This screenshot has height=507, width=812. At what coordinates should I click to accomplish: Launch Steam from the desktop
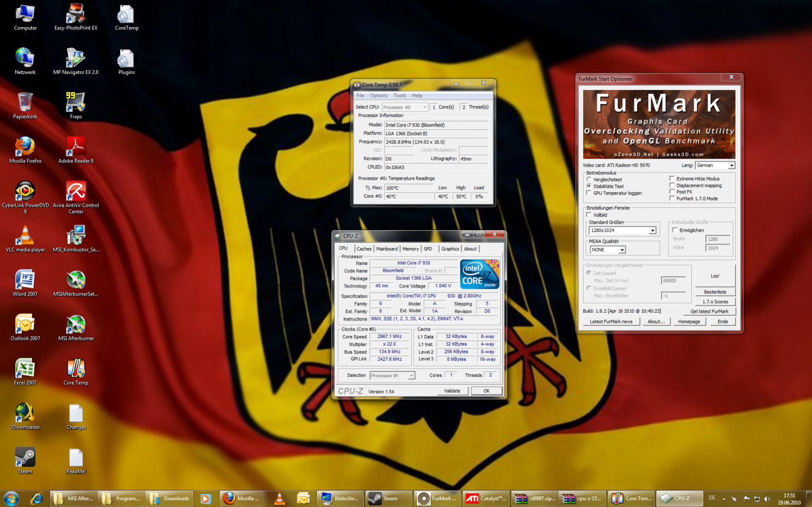(x=25, y=461)
